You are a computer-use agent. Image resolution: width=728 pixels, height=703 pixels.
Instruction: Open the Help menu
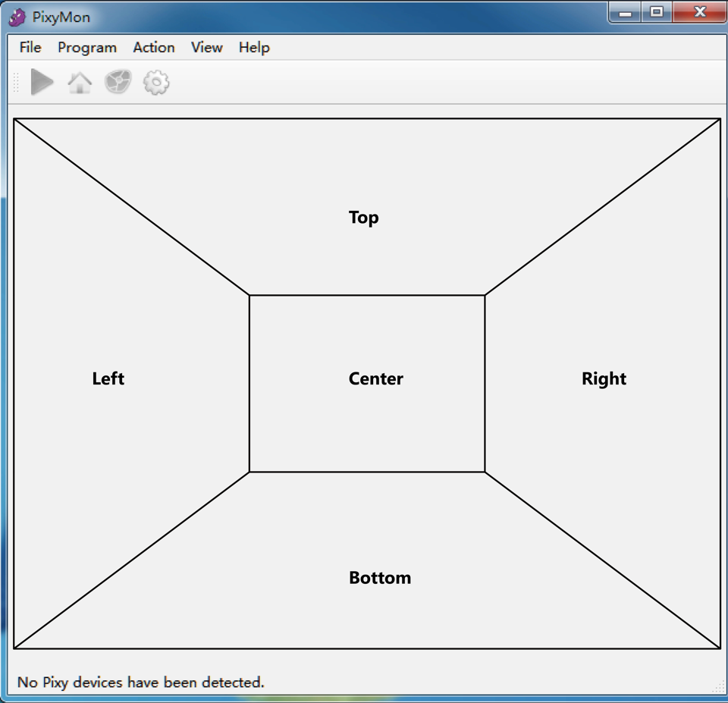pos(254,47)
